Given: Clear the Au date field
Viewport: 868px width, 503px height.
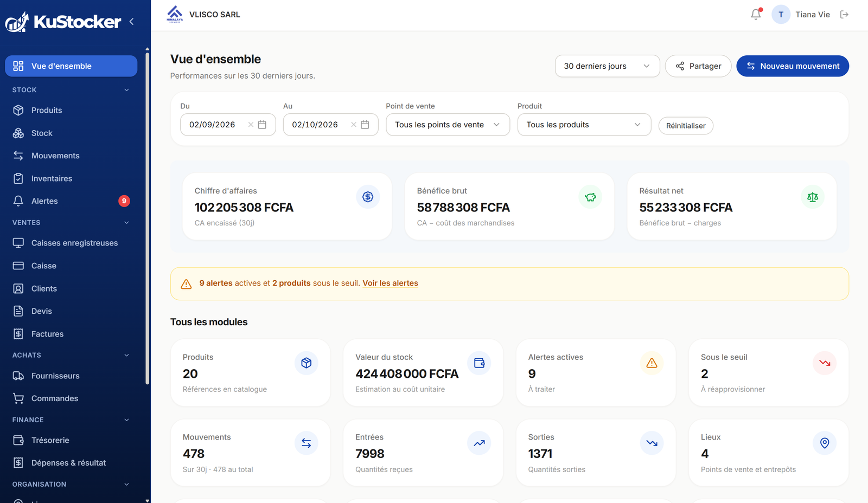Looking at the screenshot, I should tap(354, 125).
